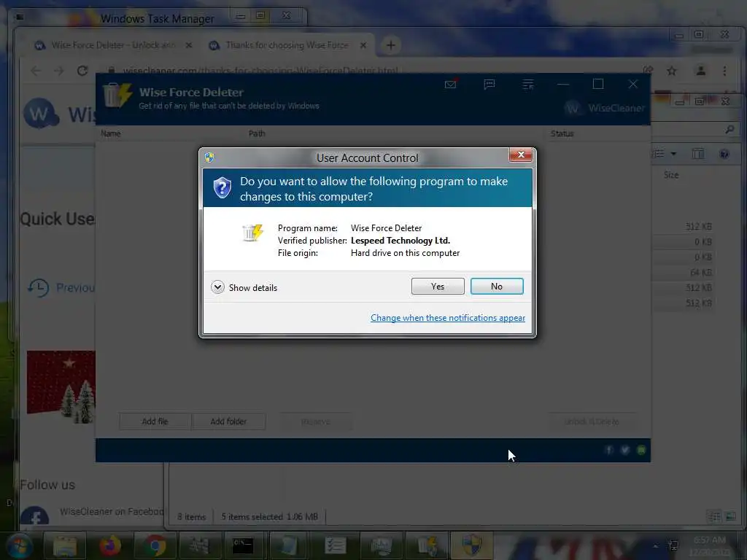Open the view options dropdown arrow in Explorer window
The width and height of the screenshot is (747, 560).
tap(673, 154)
